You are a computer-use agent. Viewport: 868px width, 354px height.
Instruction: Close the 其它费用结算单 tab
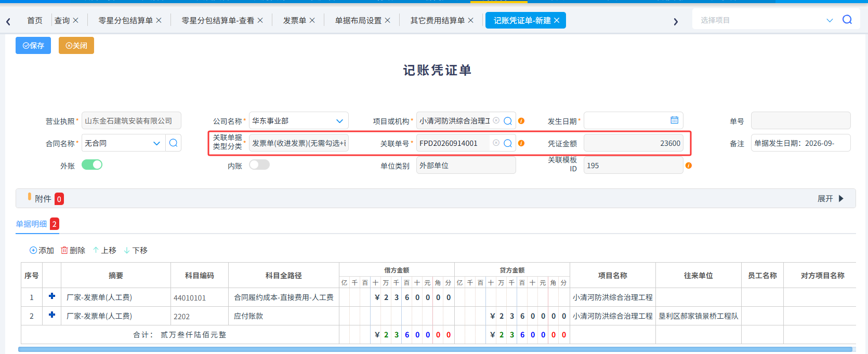tap(470, 20)
